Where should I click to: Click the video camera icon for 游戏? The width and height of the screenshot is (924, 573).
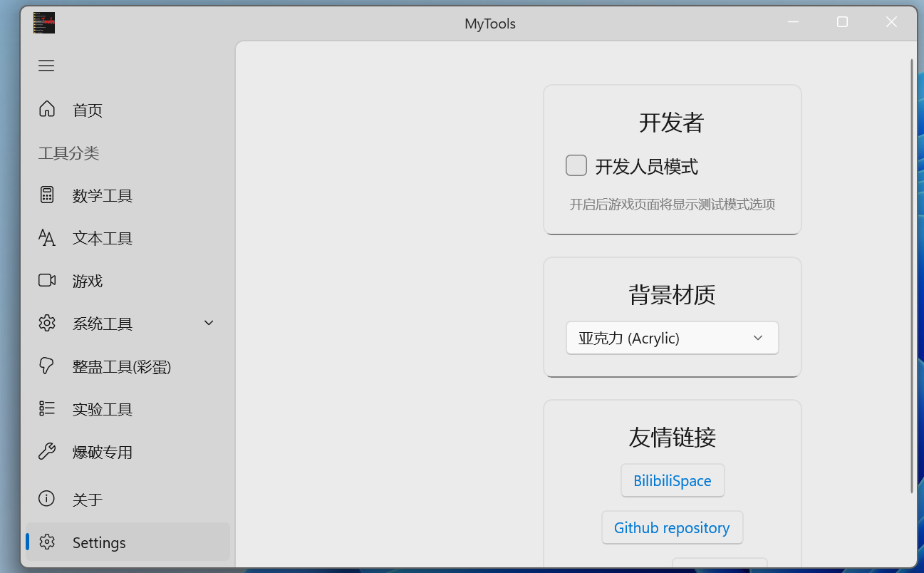click(x=47, y=280)
